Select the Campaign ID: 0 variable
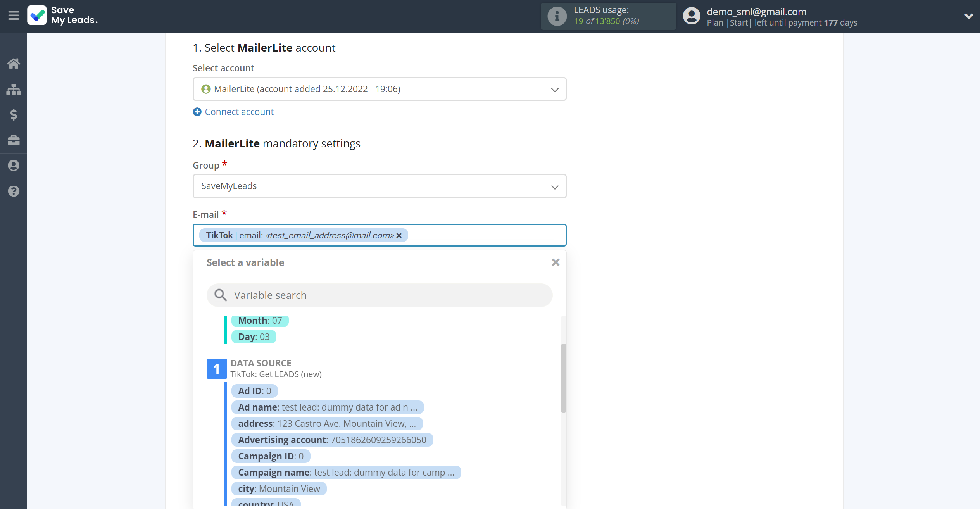Viewport: 980px width, 509px height. (x=271, y=456)
